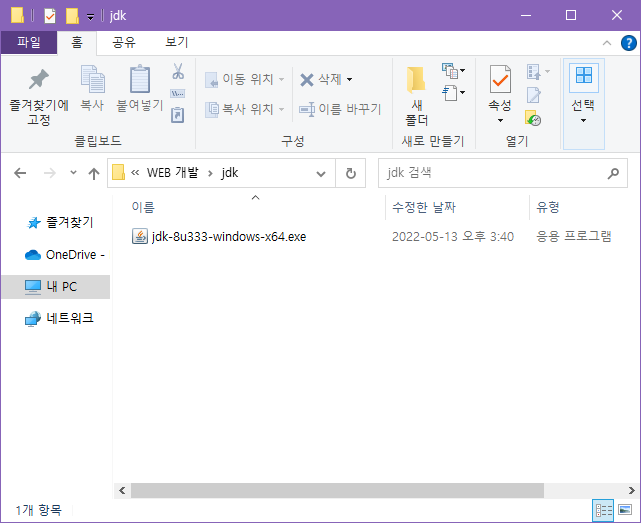Select the 홈 (Home) tab

tap(77, 43)
